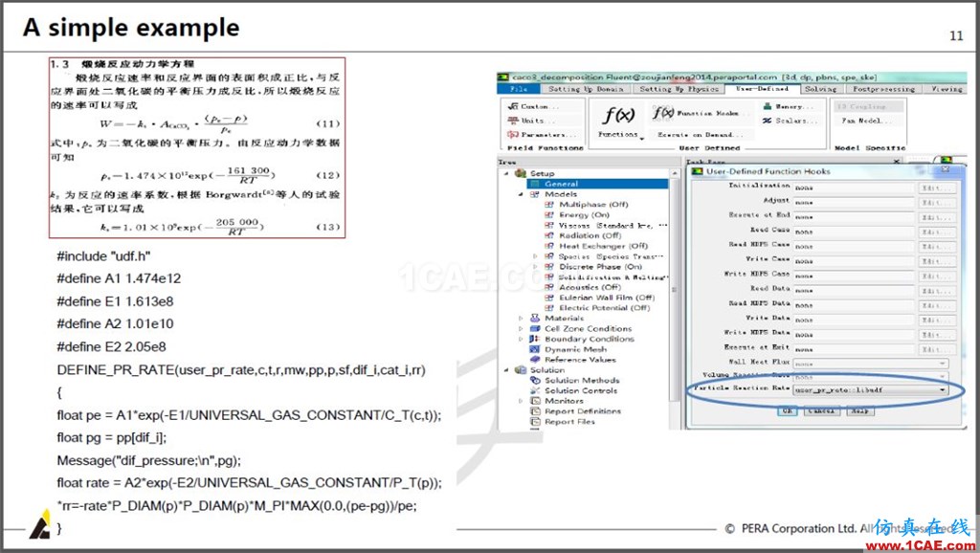Image resolution: width=980 pixels, height=553 pixels.
Task: Click the Eulerian Wall Film icon
Action: click(549, 298)
